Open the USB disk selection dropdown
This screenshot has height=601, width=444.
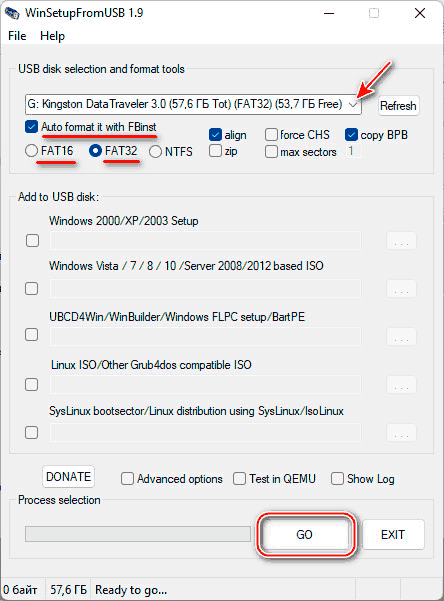[x=193, y=104]
